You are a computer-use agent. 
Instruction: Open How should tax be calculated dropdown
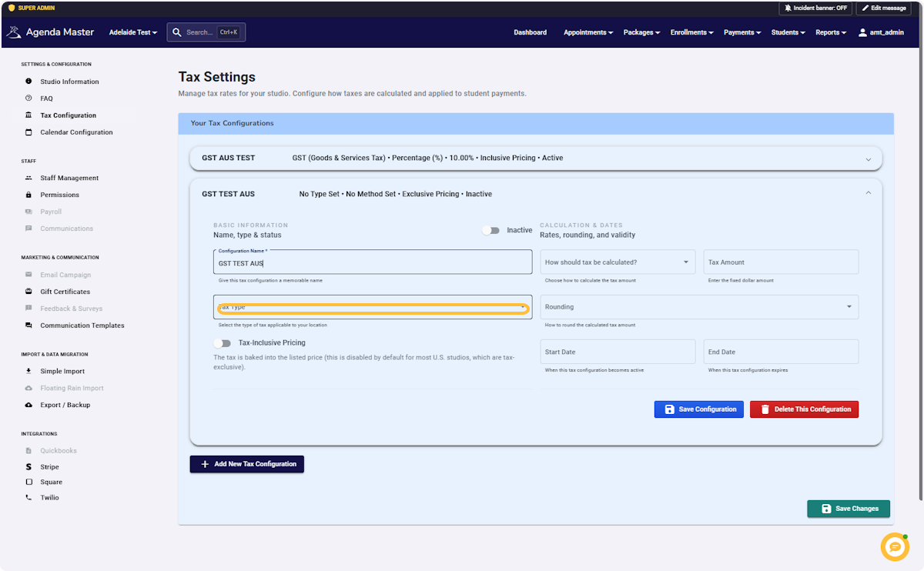click(618, 262)
